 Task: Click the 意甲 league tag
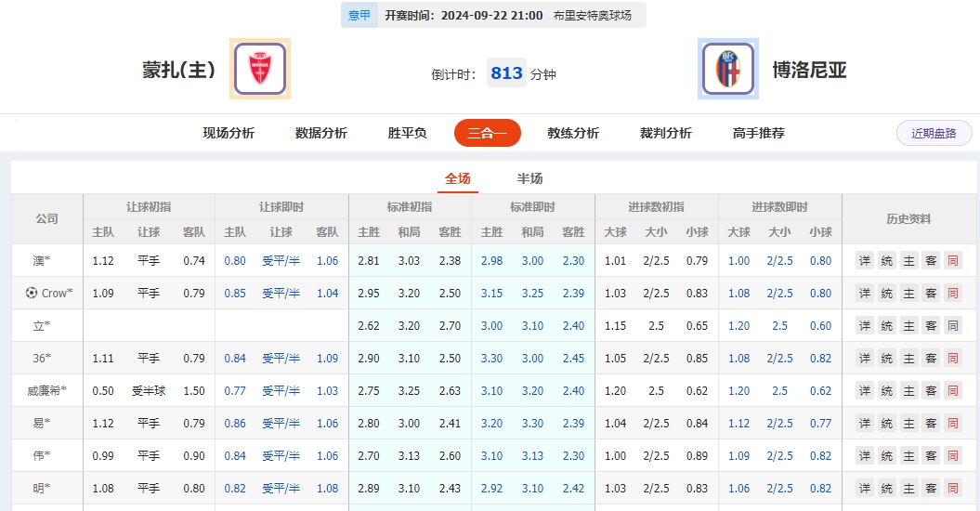[359, 15]
